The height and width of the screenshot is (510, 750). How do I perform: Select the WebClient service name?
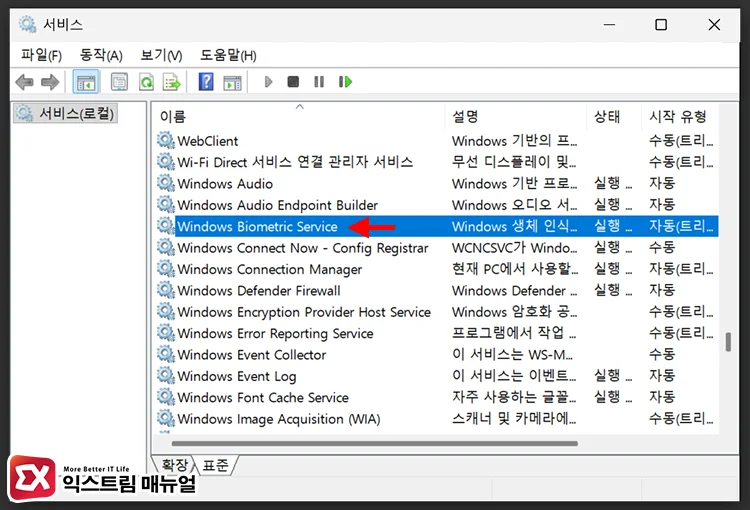point(208,141)
